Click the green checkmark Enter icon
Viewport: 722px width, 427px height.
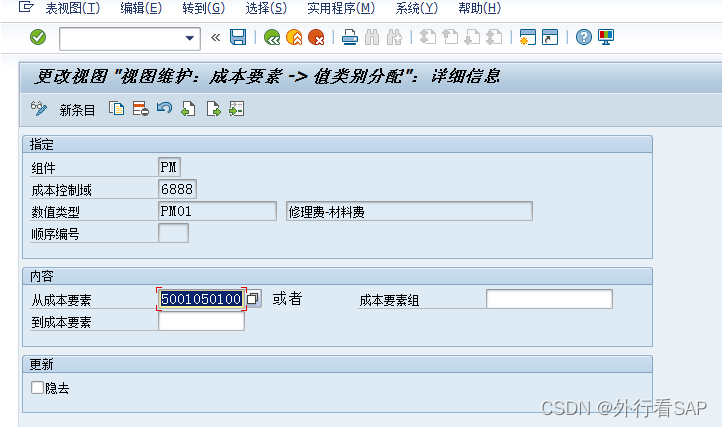[x=38, y=37]
